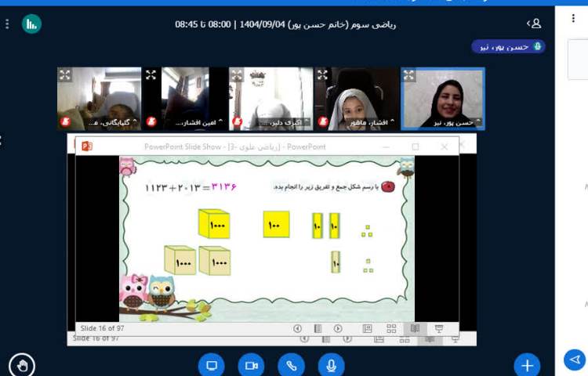588x376 pixels.
Task: Fullscreen the گلپایگانی webcam
Action: tap(65, 75)
